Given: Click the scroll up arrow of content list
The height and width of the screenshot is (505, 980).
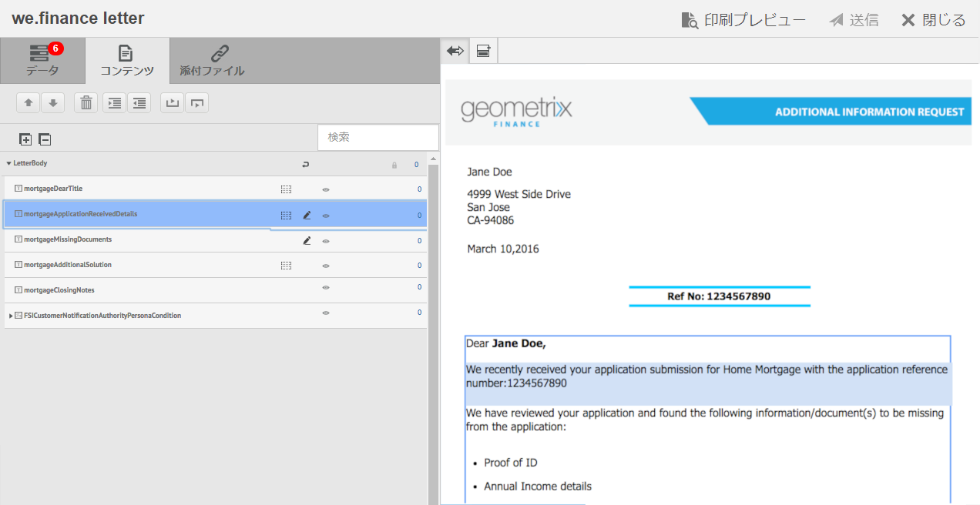Looking at the screenshot, I should 432,158.
